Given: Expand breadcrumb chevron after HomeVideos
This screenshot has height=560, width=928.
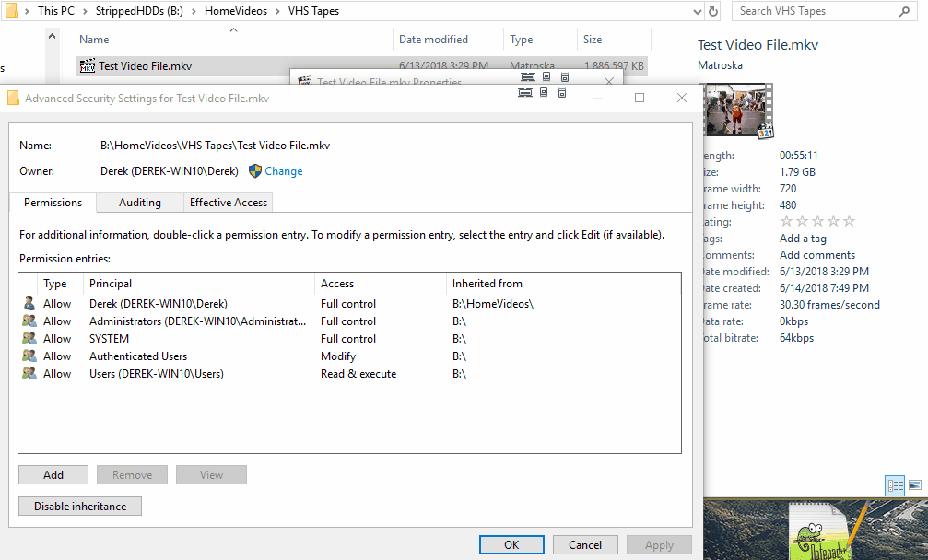Looking at the screenshot, I should 277,11.
